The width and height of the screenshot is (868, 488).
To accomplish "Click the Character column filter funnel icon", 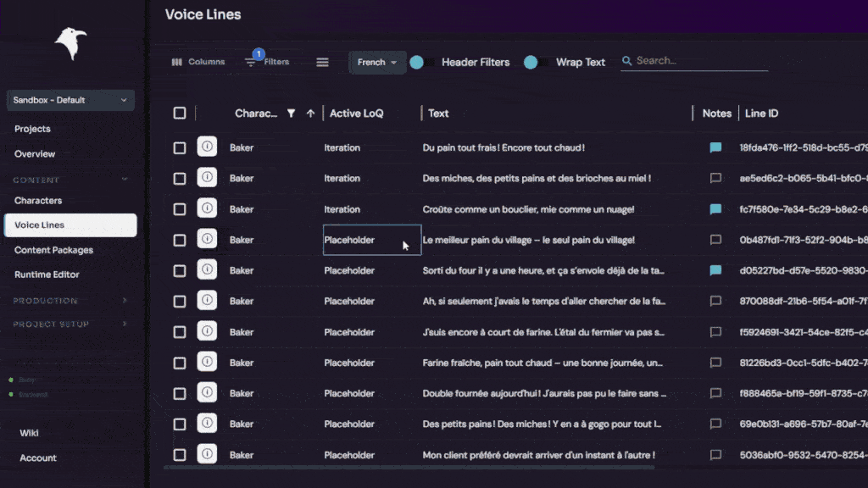I will [291, 114].
